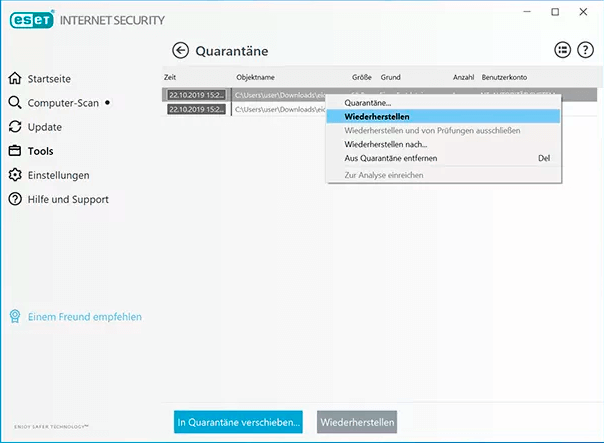Click the Startseite home icon
The image size is (604, 443).
pyautogui.click(x=15, y=78)
